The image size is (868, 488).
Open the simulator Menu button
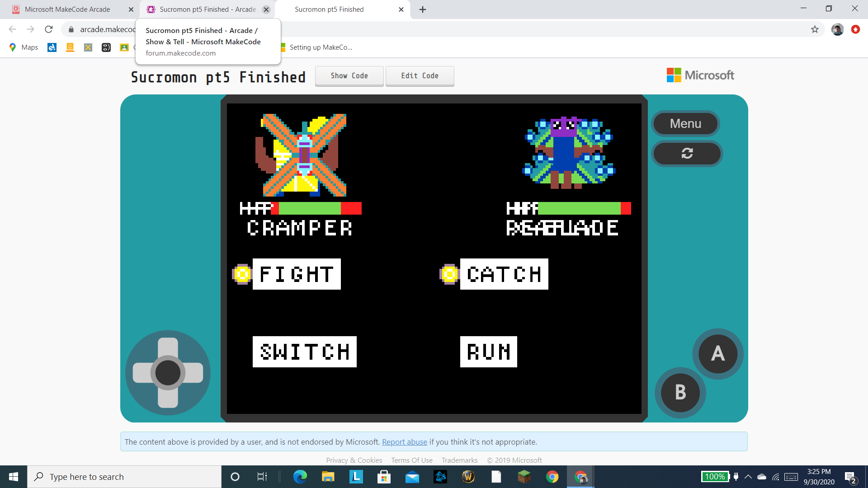pyautogui.click(x=685, y=123)
